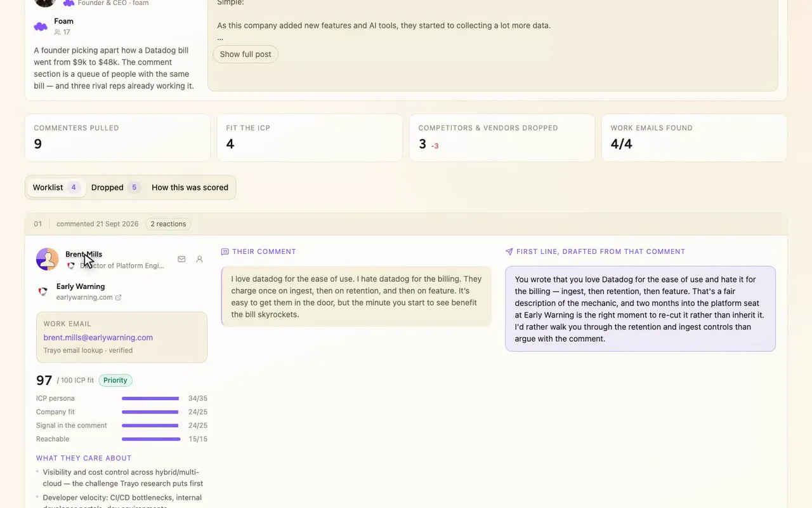Switch to the Worklist tab
Viewport: 812px width, 508px height.
56,187
